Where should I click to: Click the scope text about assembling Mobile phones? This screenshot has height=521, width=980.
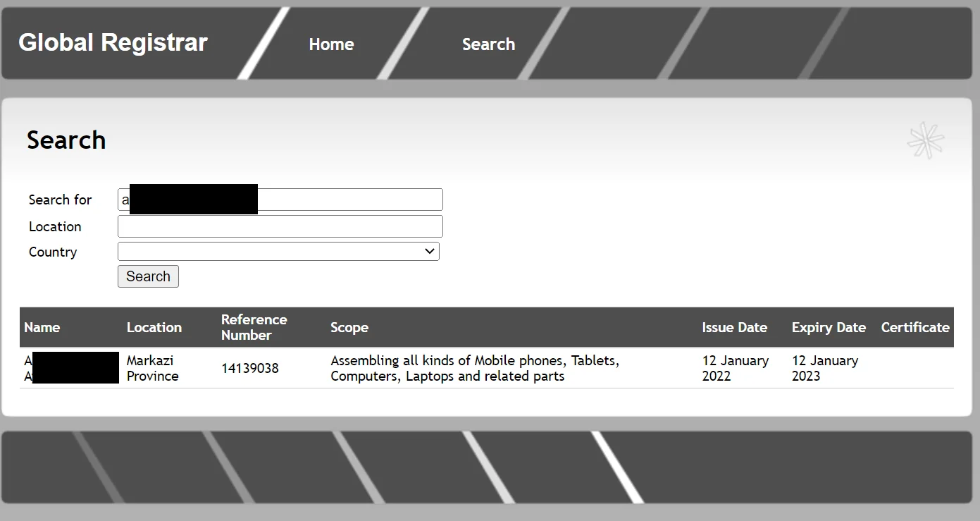pos(474,368)
